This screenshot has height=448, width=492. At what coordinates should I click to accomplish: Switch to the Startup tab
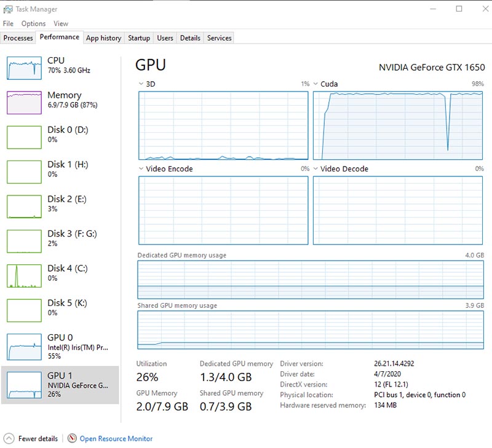(139, 38)
